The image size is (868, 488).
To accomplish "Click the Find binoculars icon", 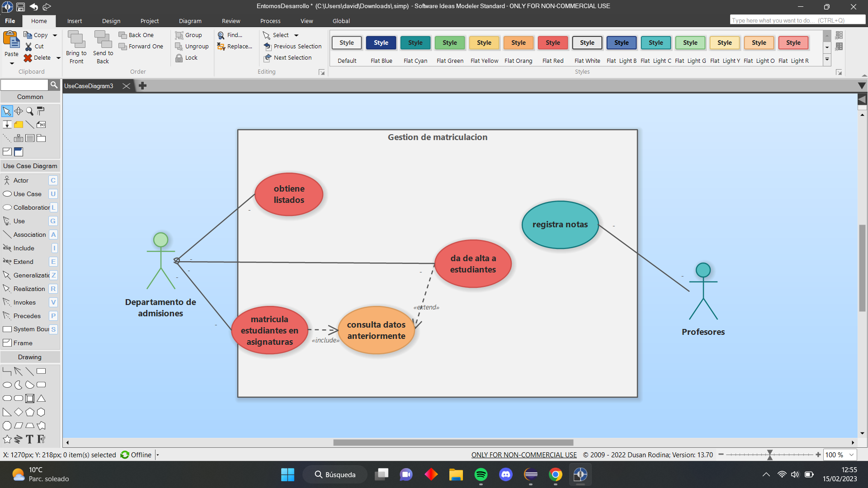I will (221, 35).
